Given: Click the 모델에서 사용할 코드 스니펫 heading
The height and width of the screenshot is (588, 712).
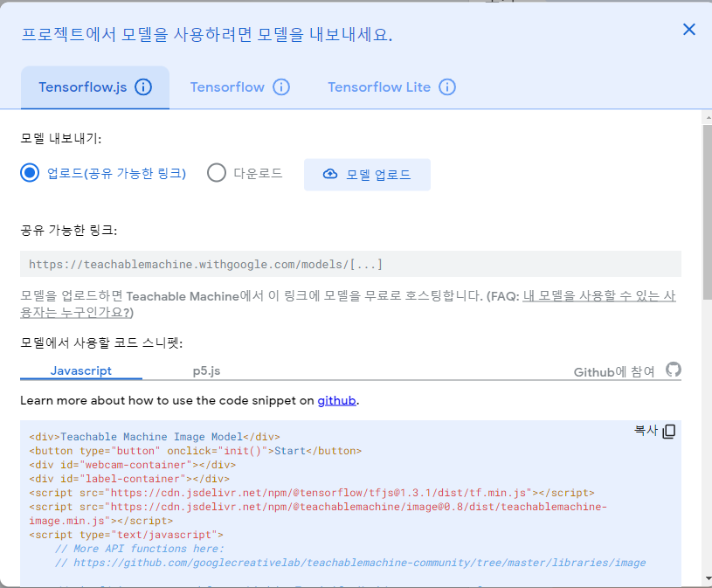Looking at the screenshot, I should click(101, 342).
